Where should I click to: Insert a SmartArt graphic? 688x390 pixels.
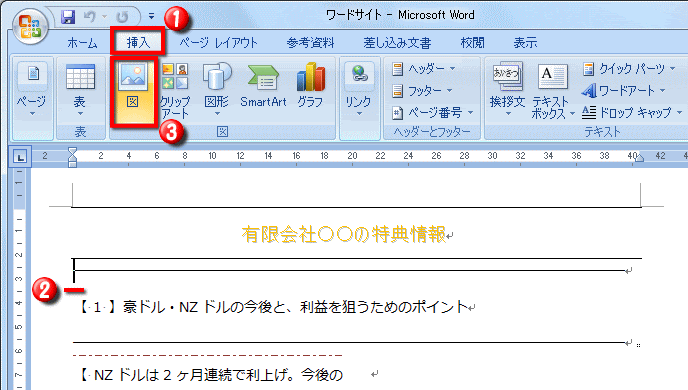(x=263, y=86)
